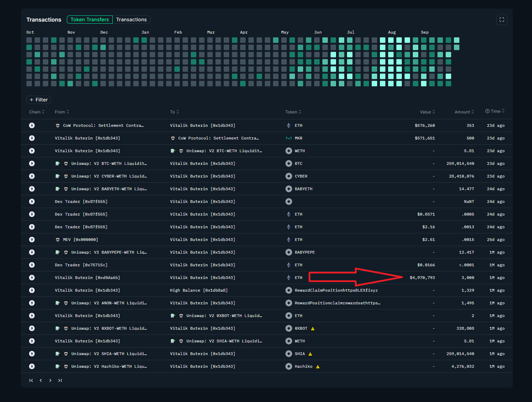Click the Time column clock icon

point(487,111)
